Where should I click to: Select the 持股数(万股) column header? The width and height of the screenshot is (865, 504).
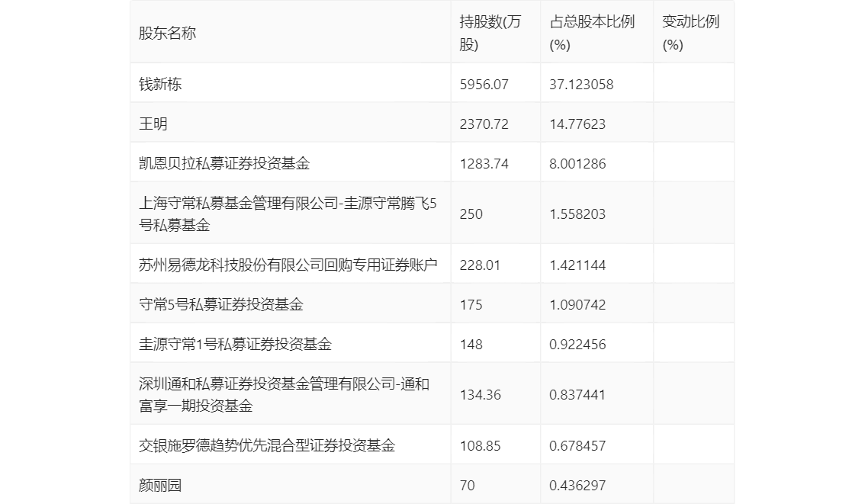(490, 33)
